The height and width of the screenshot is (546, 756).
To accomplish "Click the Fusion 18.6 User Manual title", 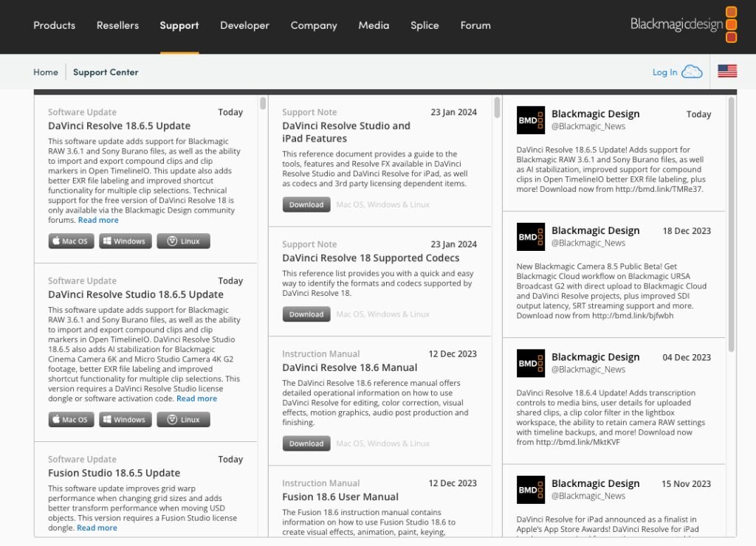I will point(340,497).
